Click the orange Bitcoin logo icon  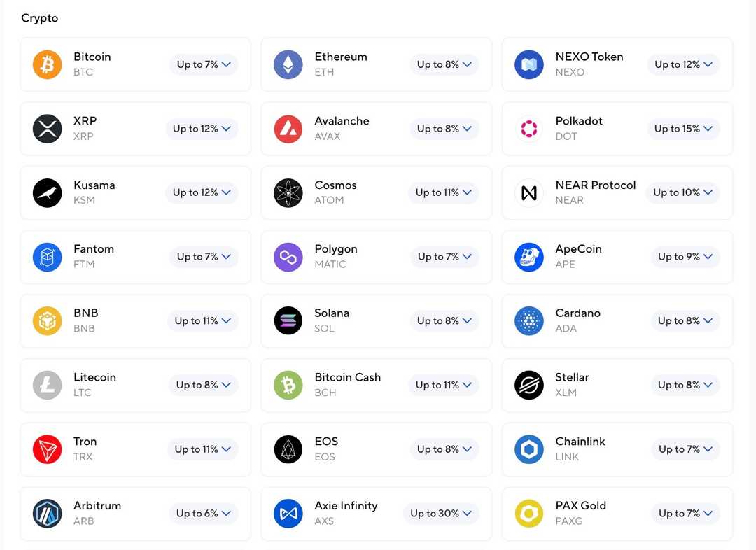[x=48, y=64]
